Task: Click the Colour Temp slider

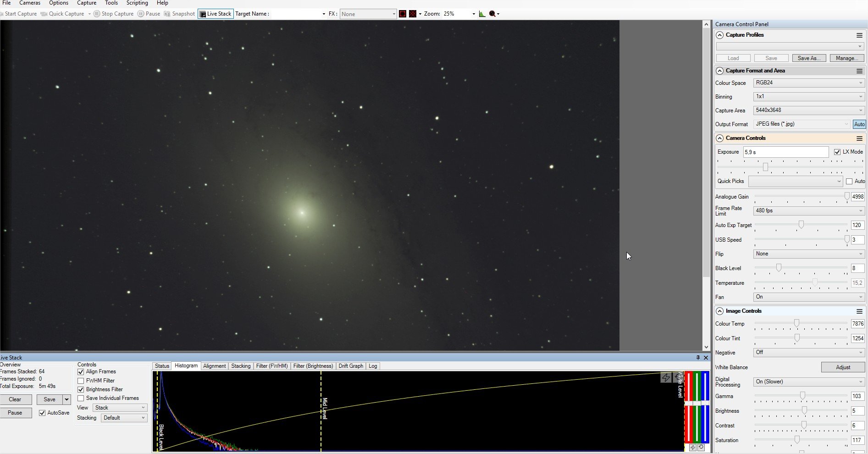Action: tap(801, 324)
